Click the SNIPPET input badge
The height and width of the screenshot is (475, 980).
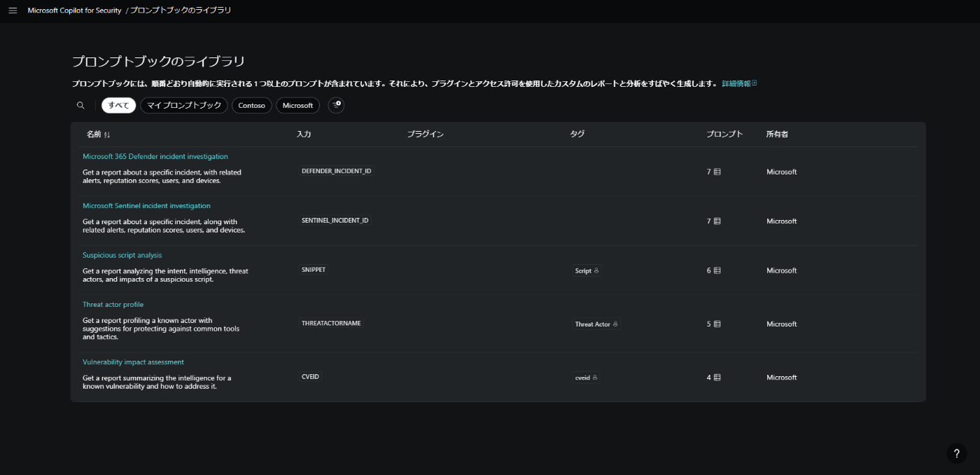click(x=314, y=269)
